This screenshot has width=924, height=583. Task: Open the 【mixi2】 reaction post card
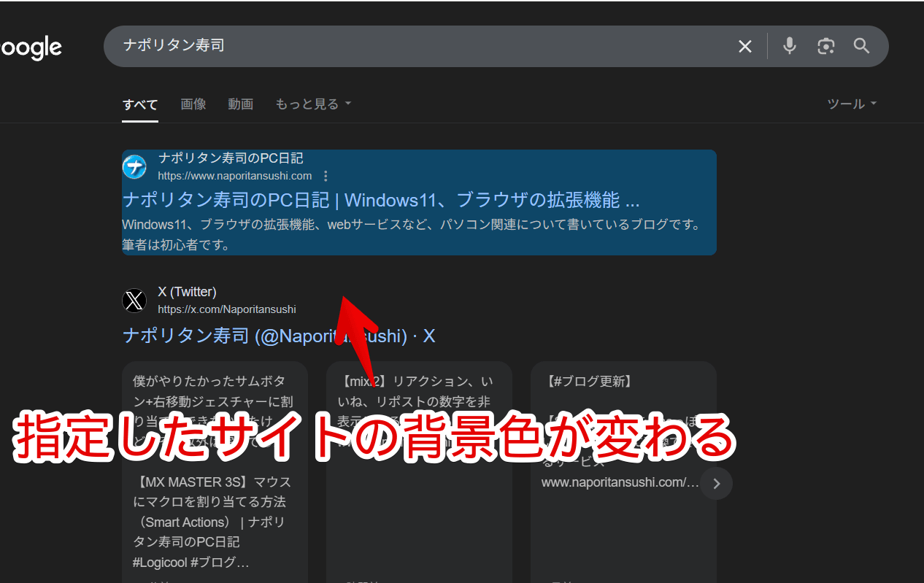click(x=419, y=472)
